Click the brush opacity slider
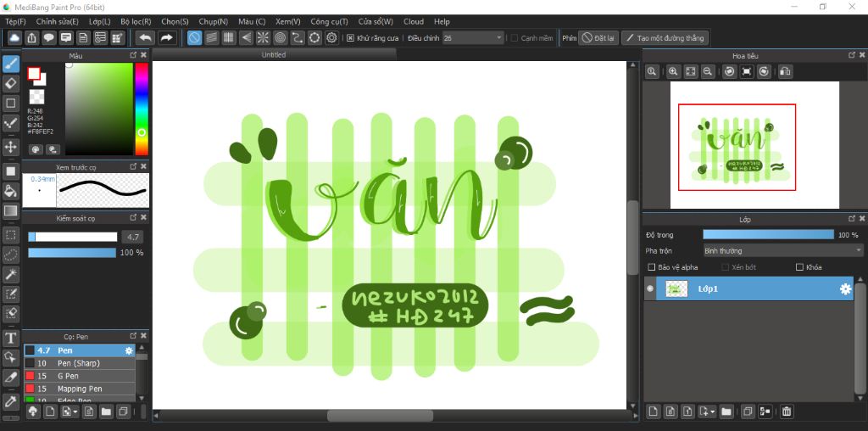Screen dimensions: 868x431 tap(72, 253)
